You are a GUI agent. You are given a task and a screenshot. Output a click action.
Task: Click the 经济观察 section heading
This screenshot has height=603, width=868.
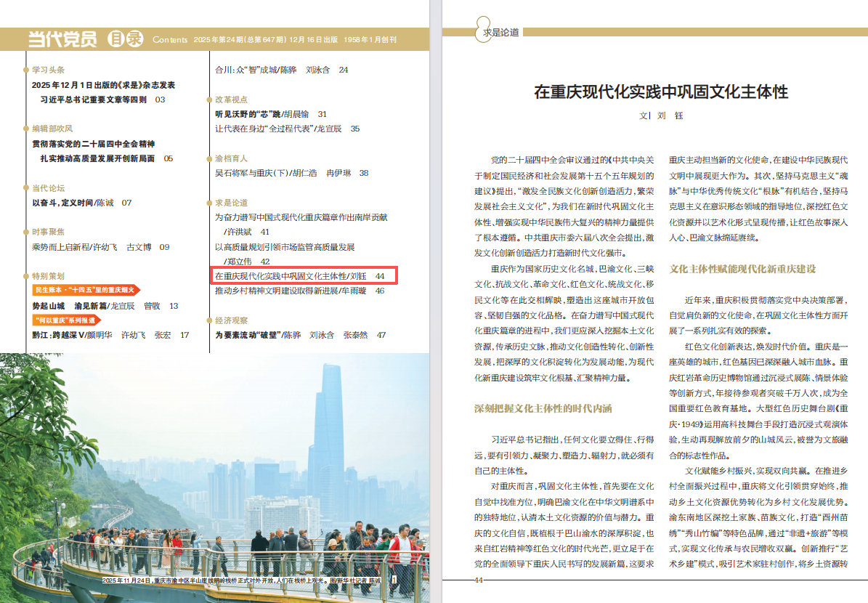point(231,320)
